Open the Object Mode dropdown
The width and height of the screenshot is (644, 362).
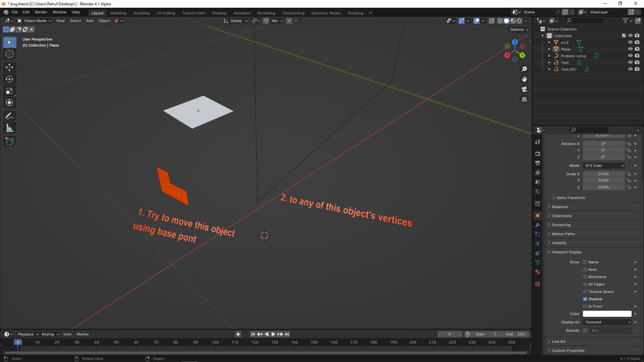34,21
